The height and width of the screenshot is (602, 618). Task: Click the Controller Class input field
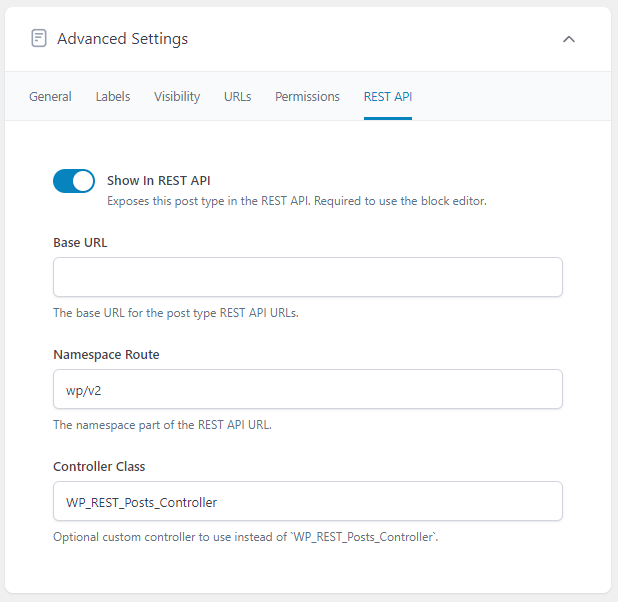tap(307, 501)
